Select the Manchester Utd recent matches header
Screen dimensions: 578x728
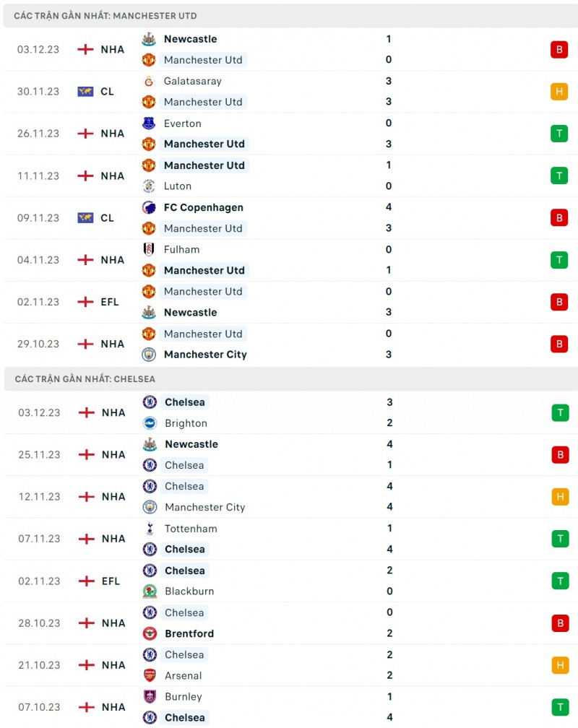(105, 16)
